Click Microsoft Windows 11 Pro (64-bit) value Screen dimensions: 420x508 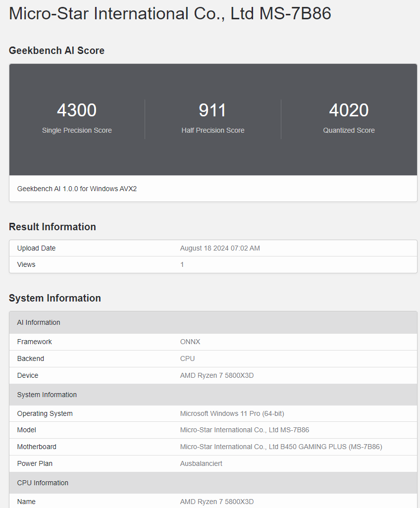(x=232, y=414)
